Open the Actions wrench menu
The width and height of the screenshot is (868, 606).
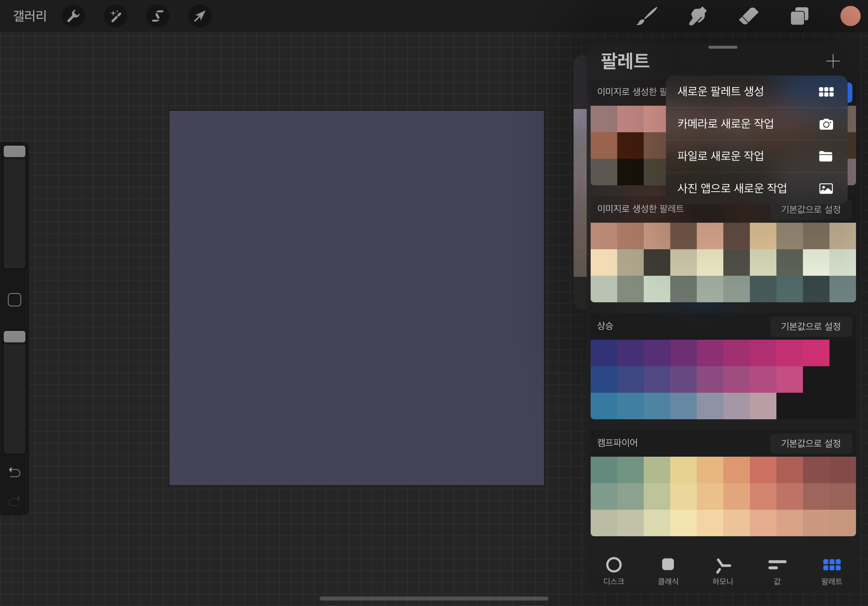(x=73, y=16)
